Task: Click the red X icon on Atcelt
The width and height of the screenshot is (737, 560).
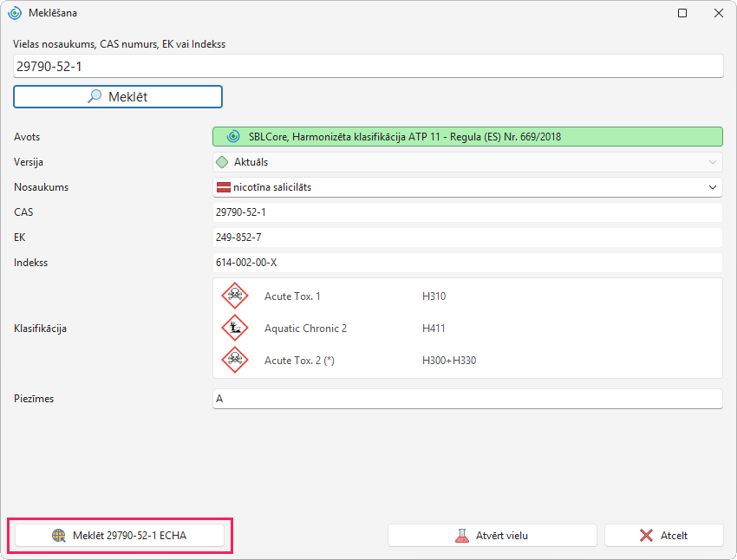Action: click(646, 536)
